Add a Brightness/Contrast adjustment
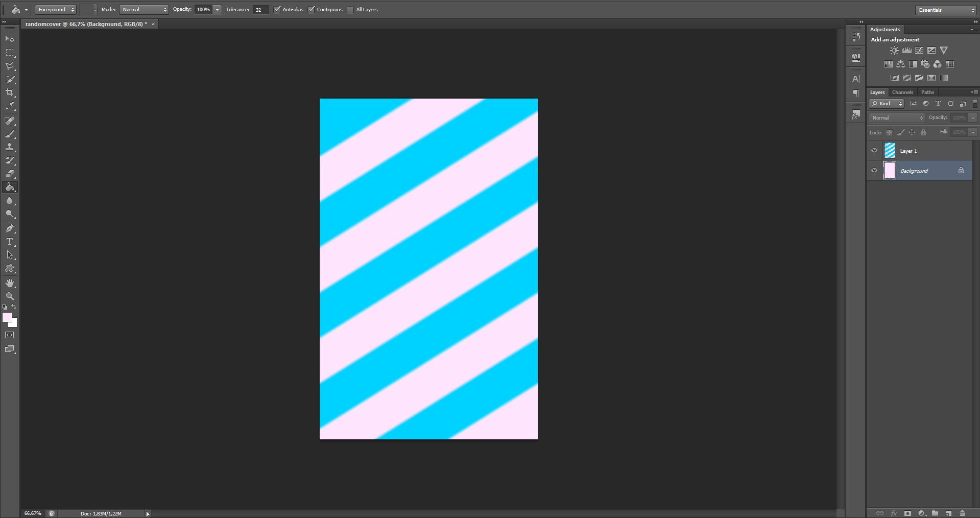 click(x=894, y=50)
